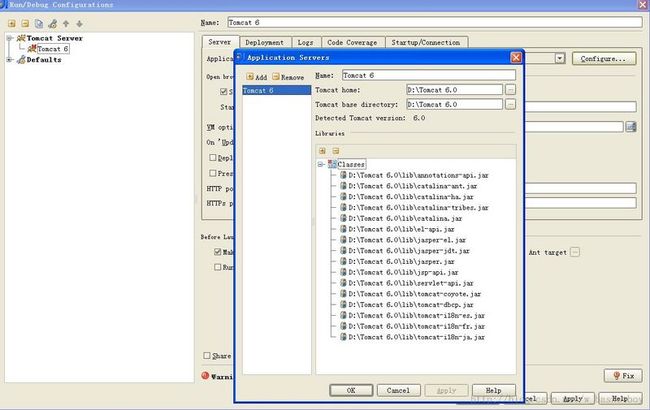Click the catalina-ha.jar icon
The image size is (650, 410).
pos(343,197)
